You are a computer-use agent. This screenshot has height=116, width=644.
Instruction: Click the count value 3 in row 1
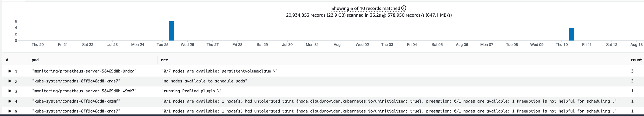pyautogui.click(x=632, y=71)
